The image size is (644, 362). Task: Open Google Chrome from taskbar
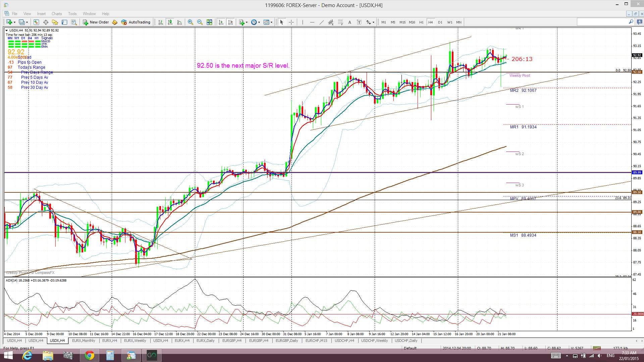[89, 355]
